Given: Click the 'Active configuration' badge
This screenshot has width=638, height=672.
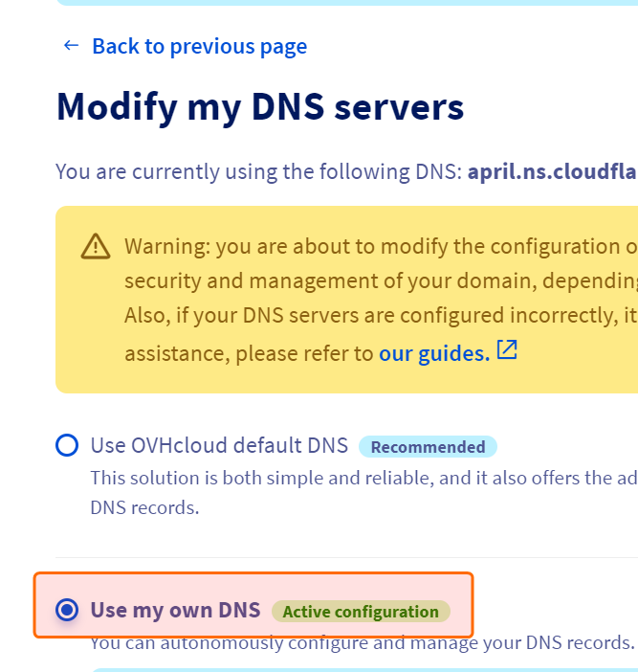Looking at the screenshot, I should click(x=361, y=612).
